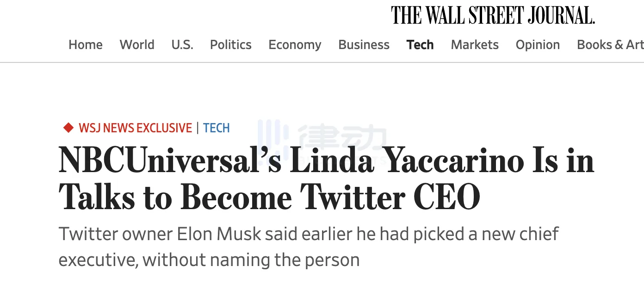Screen dimensions: 644x285
Task: Click the Linda Yaccarino article headline
Action: (326, 179)
